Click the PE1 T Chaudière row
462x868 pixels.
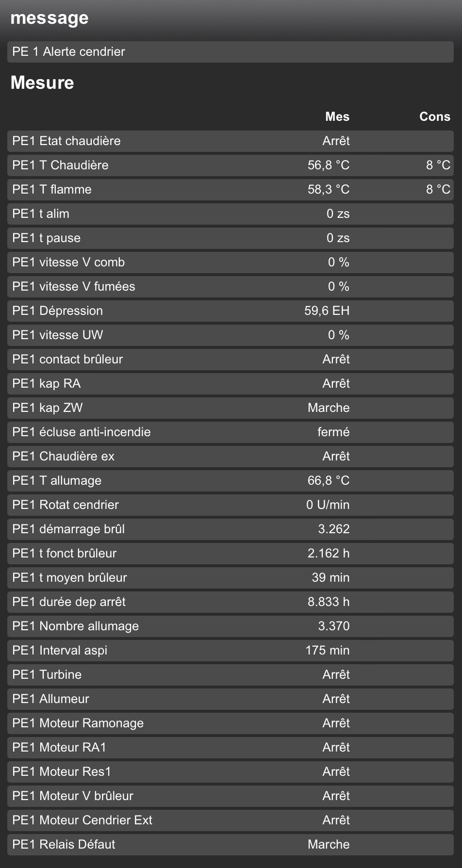click(230, 165)
